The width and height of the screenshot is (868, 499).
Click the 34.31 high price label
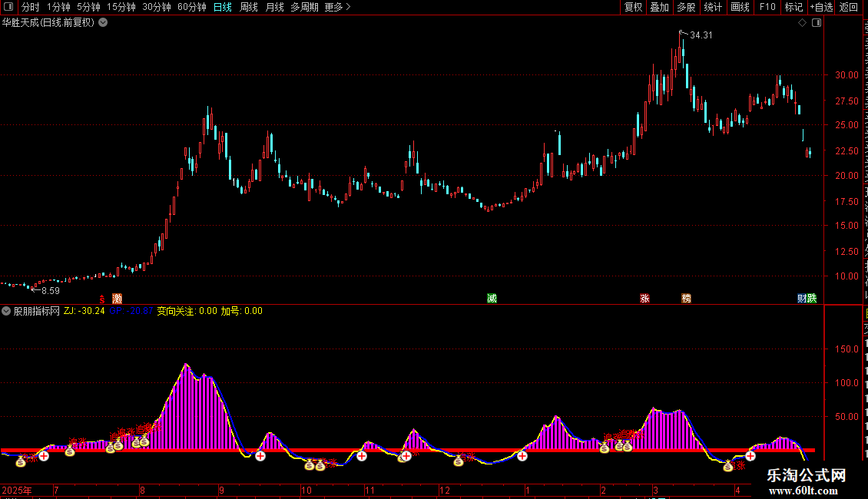click(x=701, y=35)
